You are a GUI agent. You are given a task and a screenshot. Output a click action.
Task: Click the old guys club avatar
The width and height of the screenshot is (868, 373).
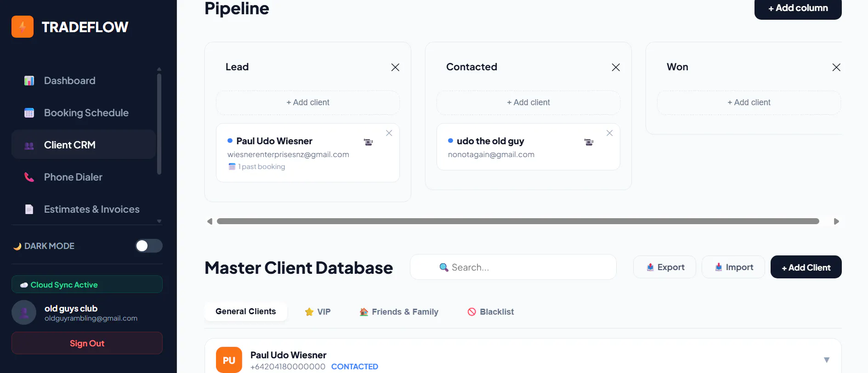[x=24, y=312]
